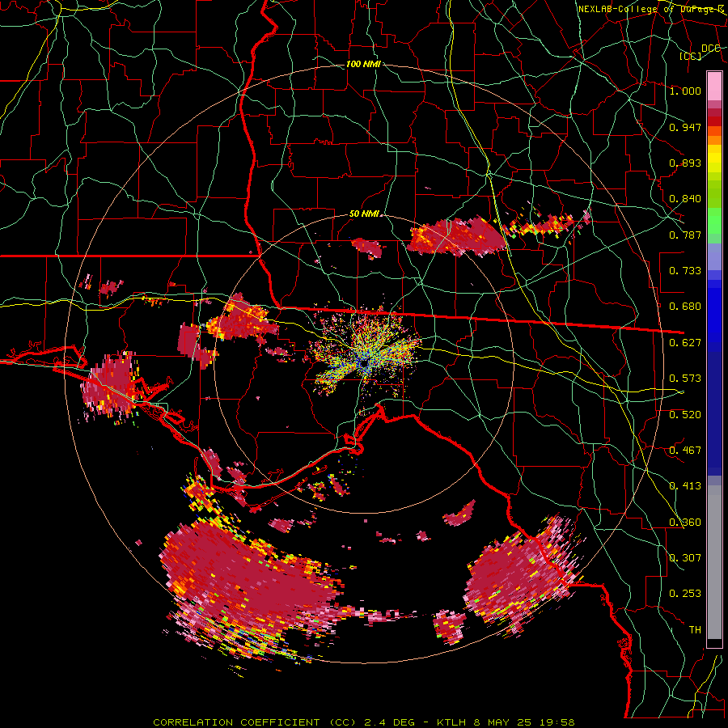Pick the light pink top color bar segment
728x728 pixels.
(x=714, y=86)
